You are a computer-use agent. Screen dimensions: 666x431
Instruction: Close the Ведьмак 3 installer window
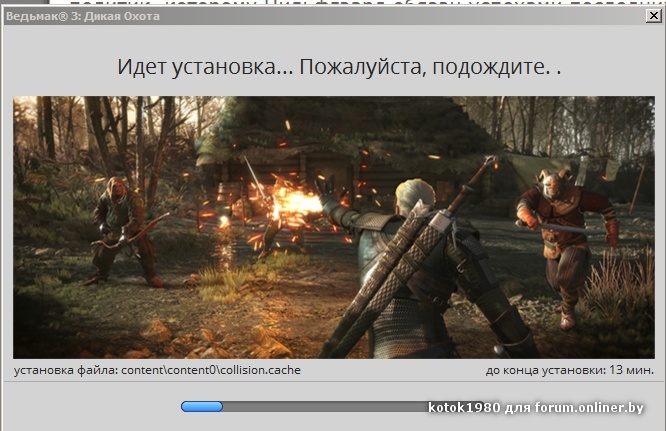tap(653, 16)
